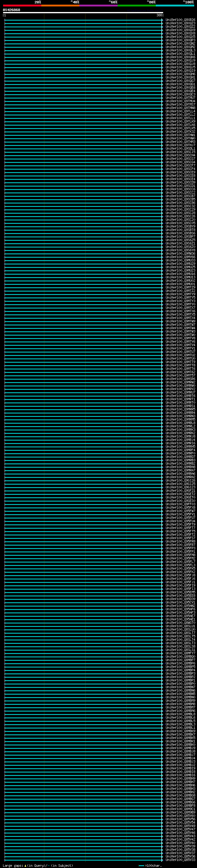
Task: Click the cyan 100char scale legend bar
Action: point(141,866)
